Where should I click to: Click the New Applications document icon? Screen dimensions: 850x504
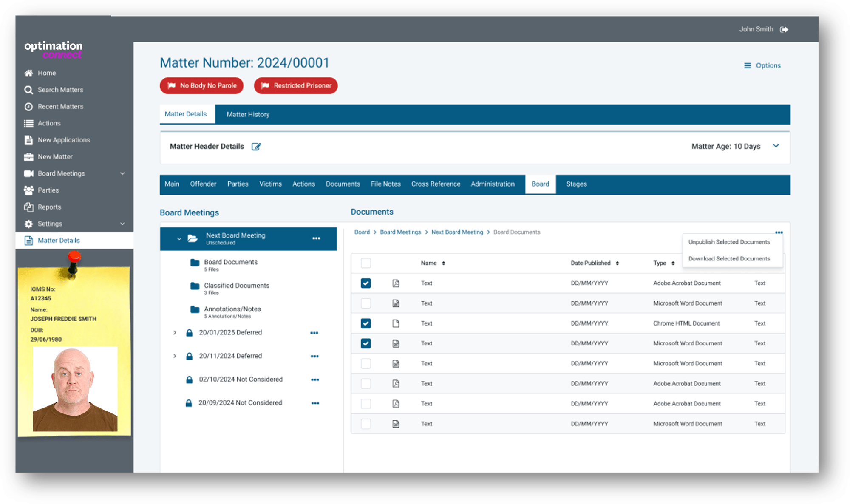coord(28,140)
